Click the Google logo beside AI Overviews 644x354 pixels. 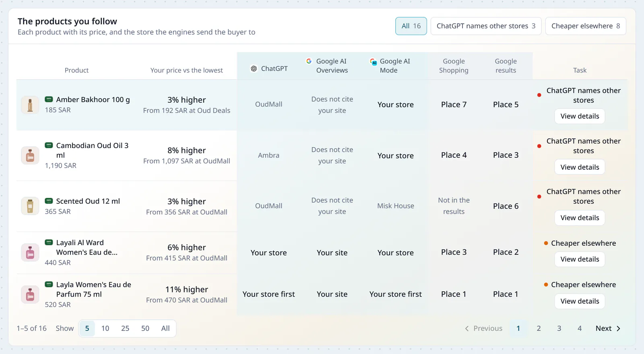coord(309,61)
